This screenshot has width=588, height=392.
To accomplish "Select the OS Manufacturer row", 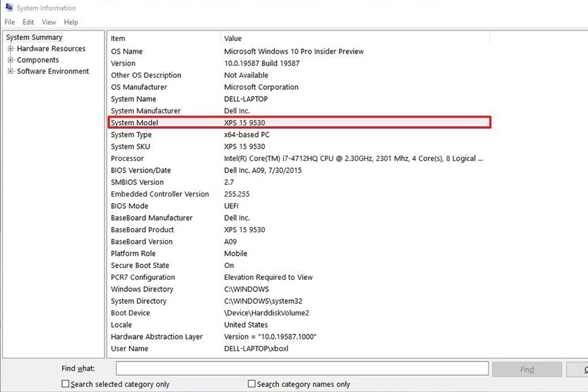I will point(299,87).
